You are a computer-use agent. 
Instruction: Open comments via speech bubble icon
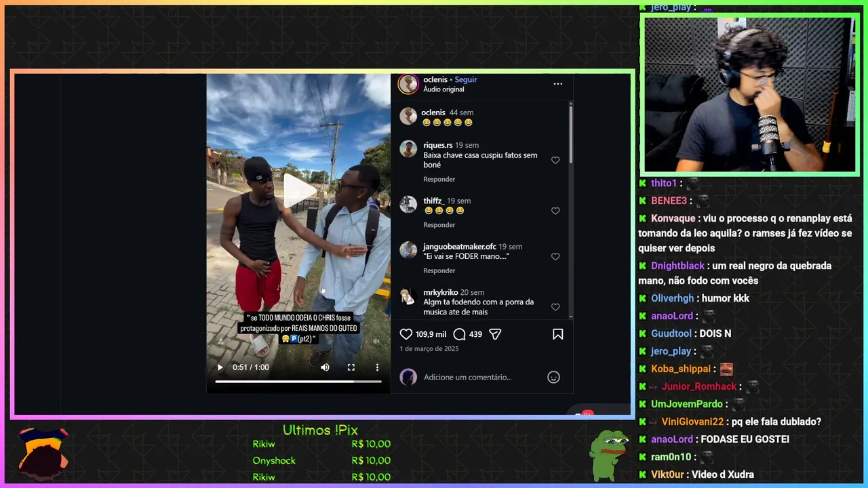point(459,334)
